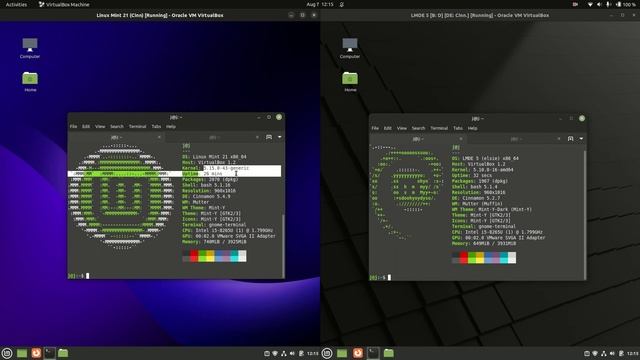Image resolution: width=640 pixels, height=360 pixels.
Task: Select the Computer desktop icon in LMDE 5
Action: (350, 48)
